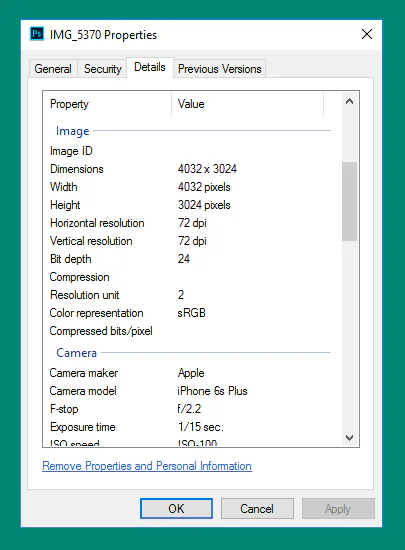
Task: Click the Width property label
Action: pyautogui.click(x=64, y=187)
